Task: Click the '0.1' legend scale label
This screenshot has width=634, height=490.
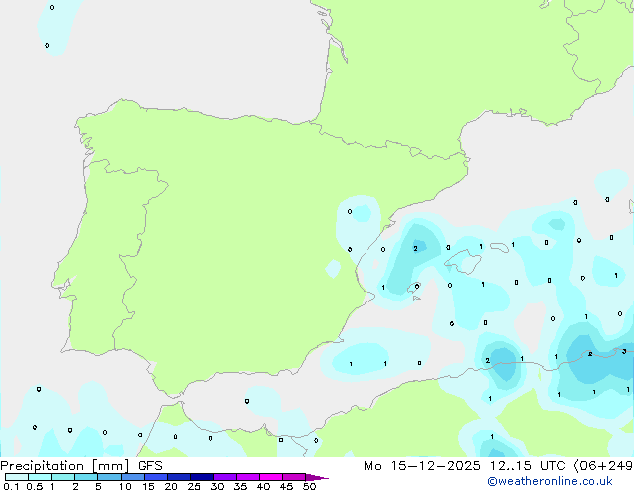Action: pyautogui.click(x=11, y=486)
